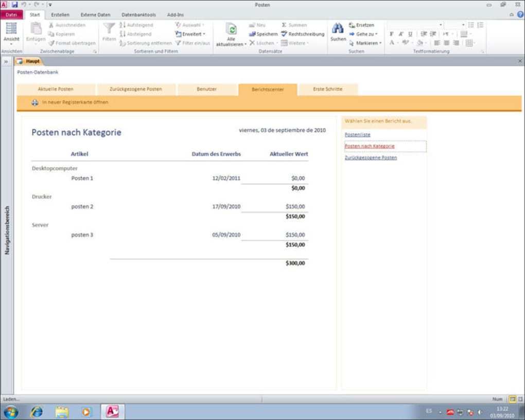The width and height of the screenshot is (525, 420).
Task: Open the Aktuelle Posten tab
Action: pos(56,89)
